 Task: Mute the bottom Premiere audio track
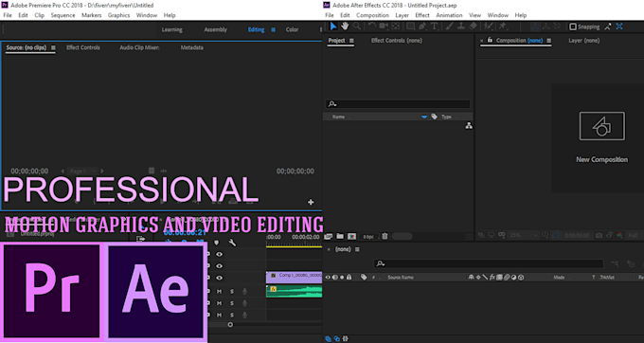(x=220, y=315)
